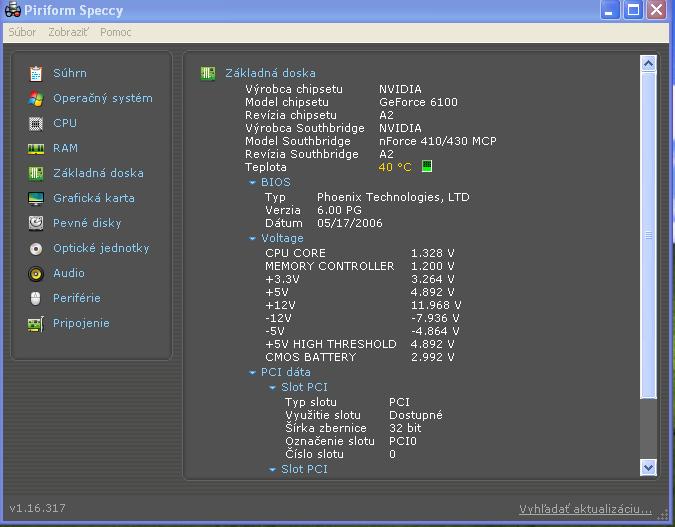Image resolution: width=675 pixels, height=527 pixels.
Task: Open the Optické jednotky section
Action: [101, 248]
